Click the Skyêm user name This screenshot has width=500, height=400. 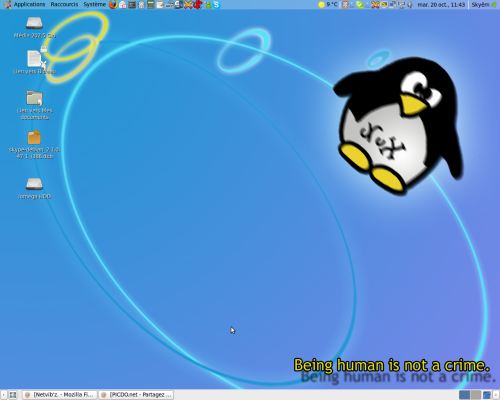pyautogui.click(x=480, y=5)
